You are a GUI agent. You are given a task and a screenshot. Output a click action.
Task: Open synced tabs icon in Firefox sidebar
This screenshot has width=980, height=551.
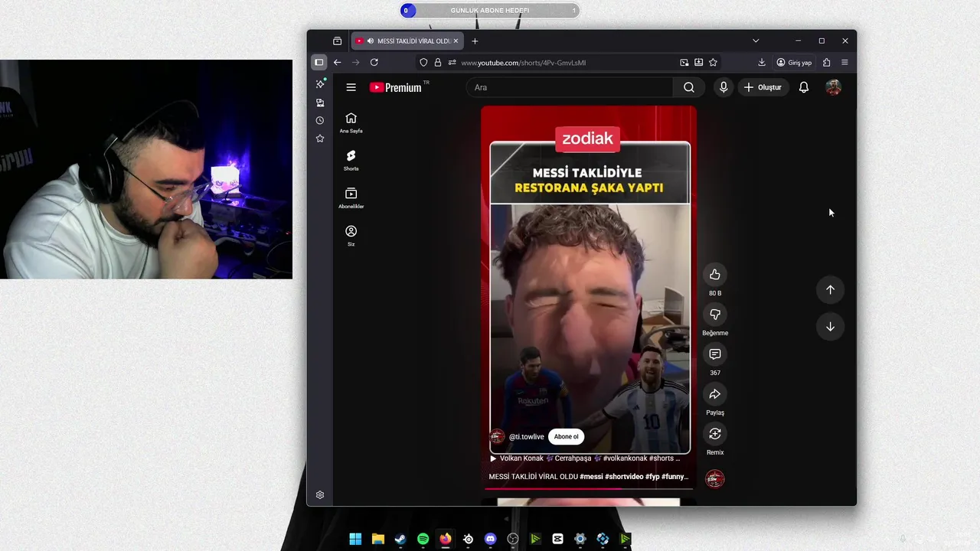320,102
